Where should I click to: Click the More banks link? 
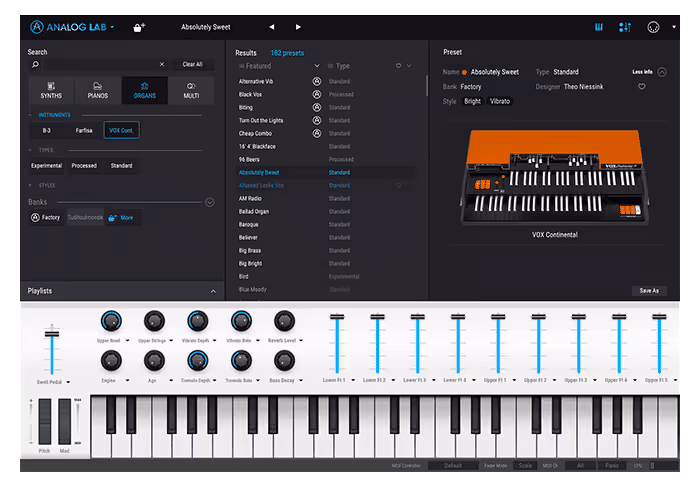[121, 218]
